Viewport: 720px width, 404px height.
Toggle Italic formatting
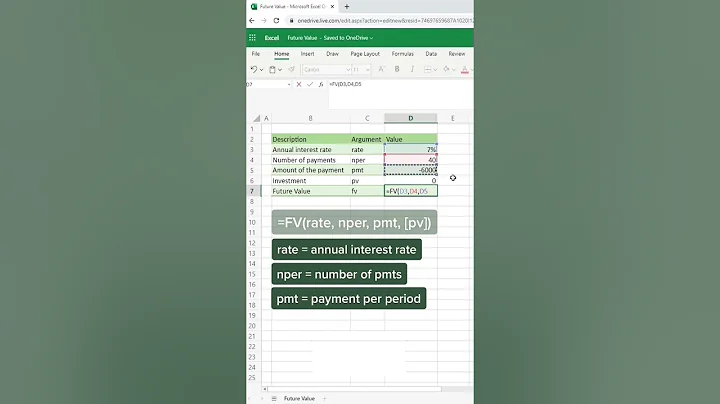click(412, 69)
